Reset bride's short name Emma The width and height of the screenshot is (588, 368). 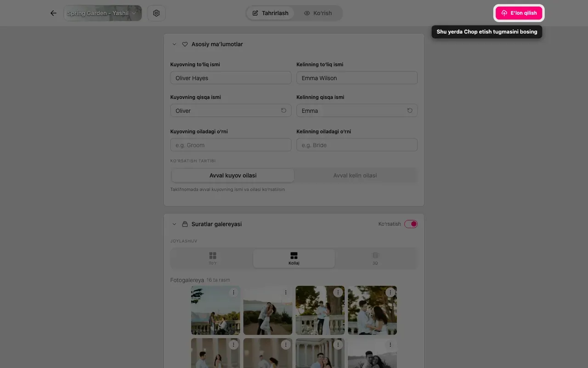tap(410, 110)
